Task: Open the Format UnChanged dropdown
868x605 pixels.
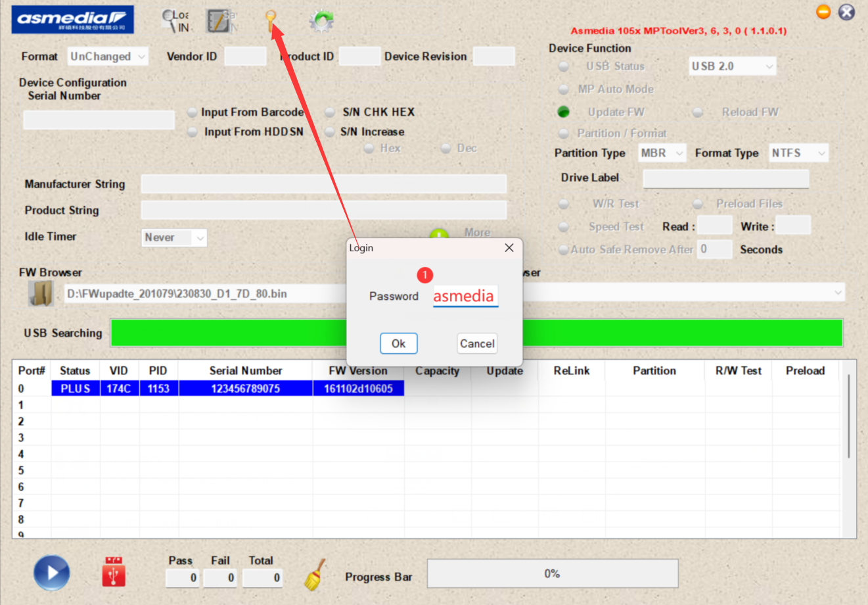Action: tap(108, 57)
